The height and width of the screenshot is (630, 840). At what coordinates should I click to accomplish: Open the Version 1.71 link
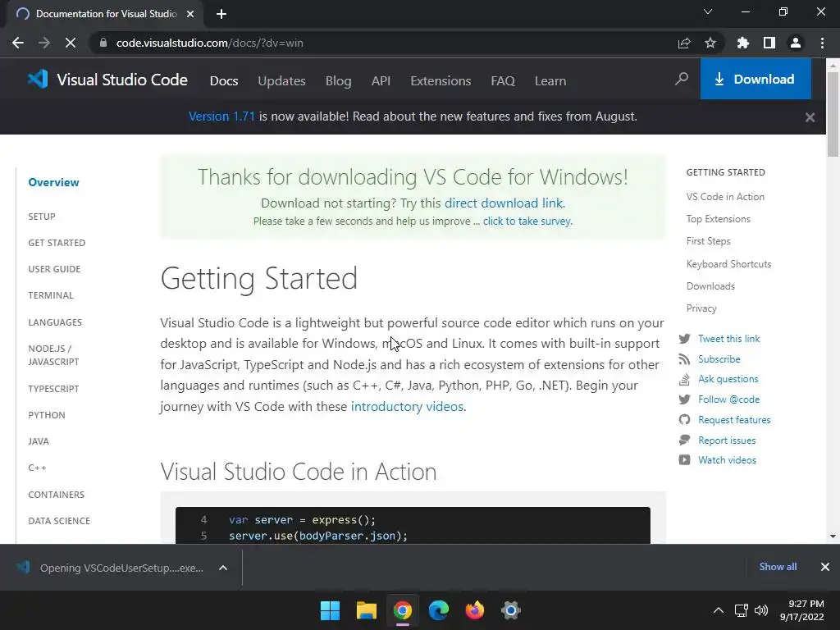pyautogui.click(x=221, y=116)
